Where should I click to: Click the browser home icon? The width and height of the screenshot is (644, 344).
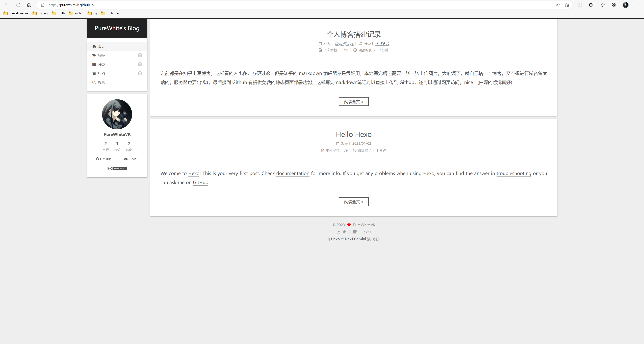pos(29,5)
